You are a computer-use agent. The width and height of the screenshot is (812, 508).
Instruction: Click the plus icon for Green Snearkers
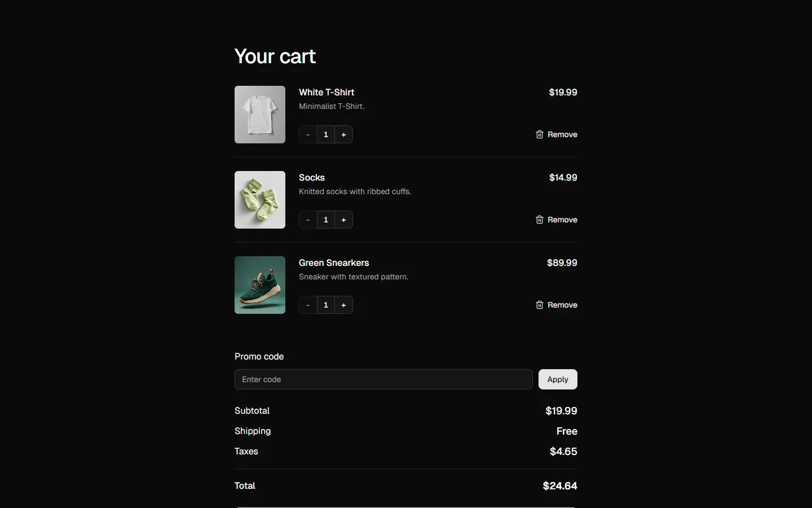coord(343,305)
